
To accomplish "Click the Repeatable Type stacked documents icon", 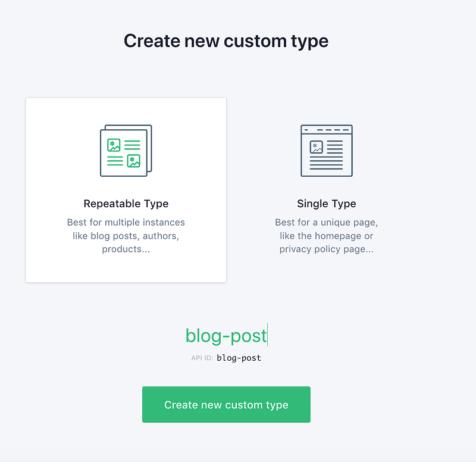I will coord(126,151).
